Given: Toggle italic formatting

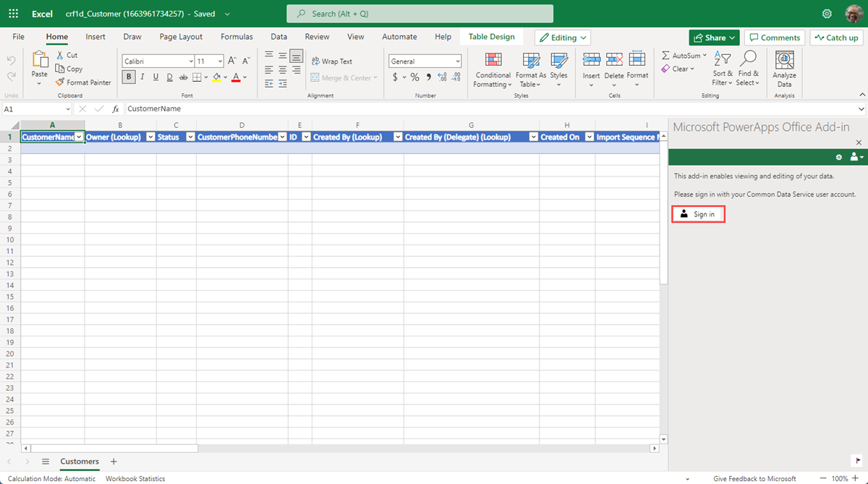Looking at the screenshot, I should click(142, 76).
